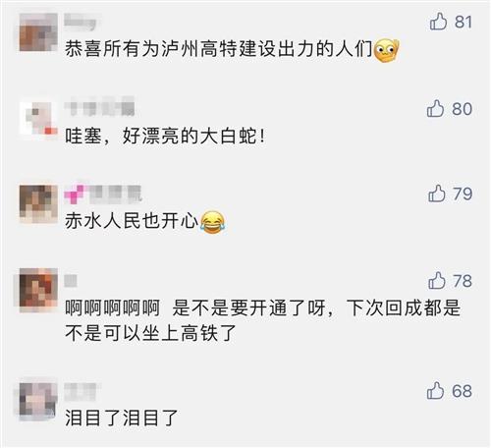Like the 大白蛇 comment with 80 likes
This screenshot has width=491, height=448.
[x=435, y=108]
